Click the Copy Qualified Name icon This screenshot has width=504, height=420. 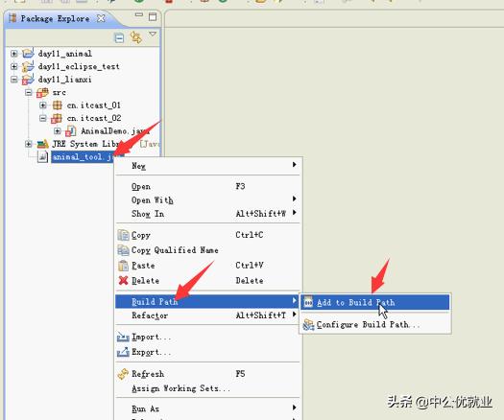pyautogui.click(x=123, y=250)
